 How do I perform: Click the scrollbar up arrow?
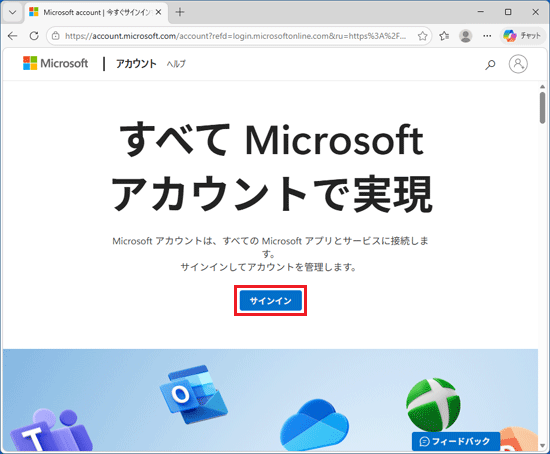[x=542, y=87]
